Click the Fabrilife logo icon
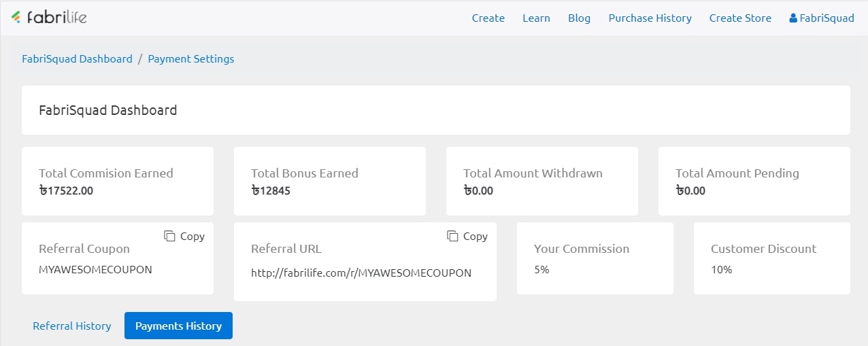 tap(16, 18)
